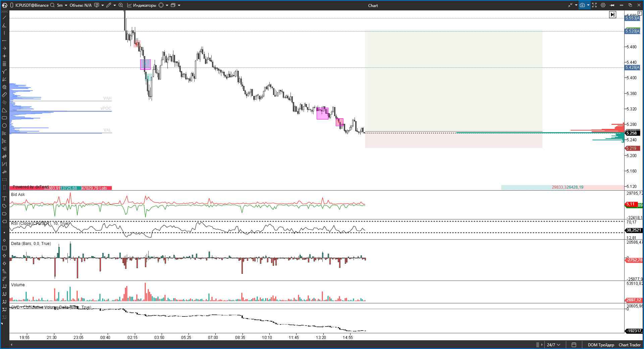Click the zoom-in magnifier icon
This screenshot has height=349, width=644.
[x=121, y=5]
